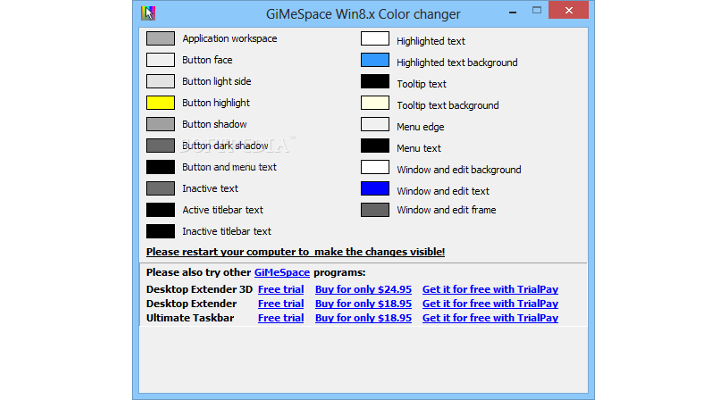The image size is (728, 400).
Task: Open the Tooltip text background swatch
Action: click(375, 104)
